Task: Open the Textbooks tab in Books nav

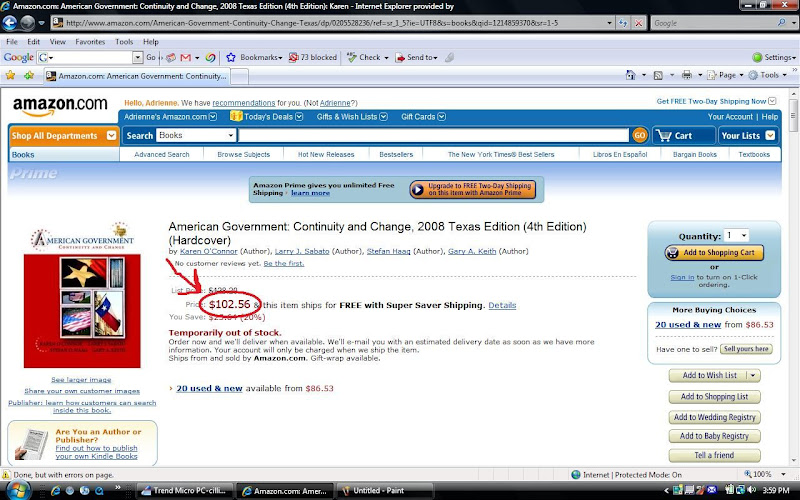Action: tap(754, 155)
